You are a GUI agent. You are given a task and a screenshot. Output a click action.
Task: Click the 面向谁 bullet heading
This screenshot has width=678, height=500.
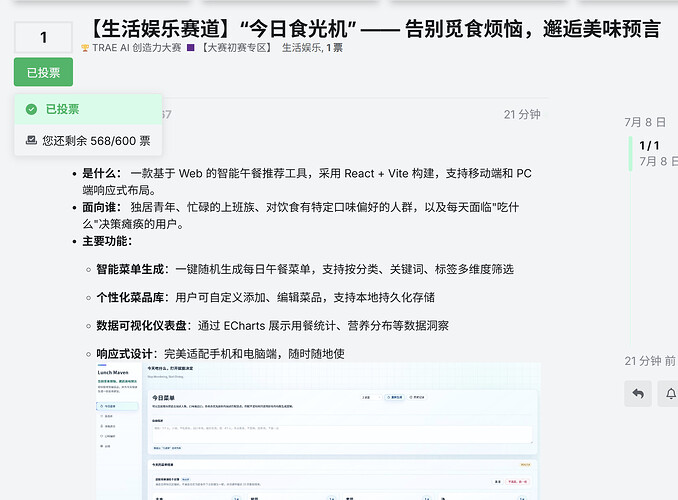[x=102, y=207]
